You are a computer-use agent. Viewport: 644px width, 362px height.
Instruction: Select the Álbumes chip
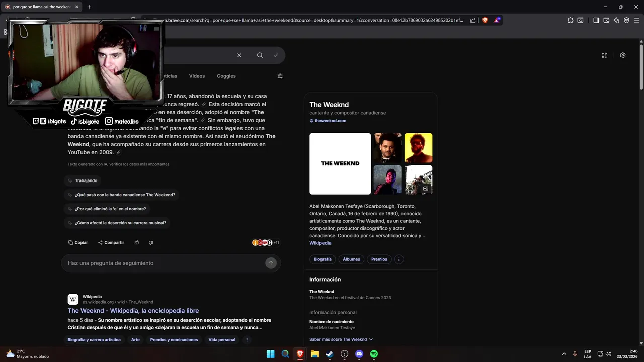(x=351, y=259)
